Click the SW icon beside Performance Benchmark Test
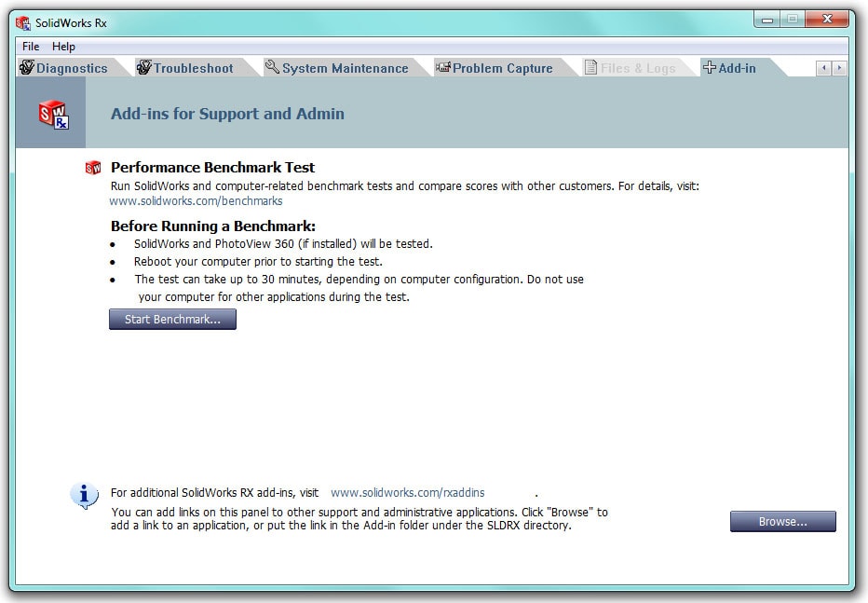Image resolution: width=868 pixels, height=603 pixels. pos(93,167)
